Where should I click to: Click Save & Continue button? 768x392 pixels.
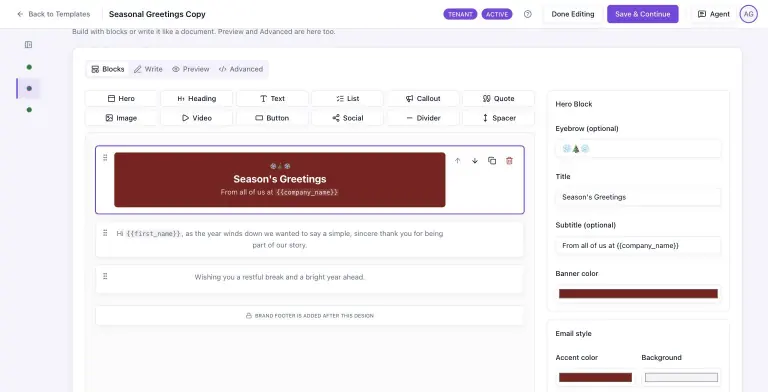click(x=643, y=14)
